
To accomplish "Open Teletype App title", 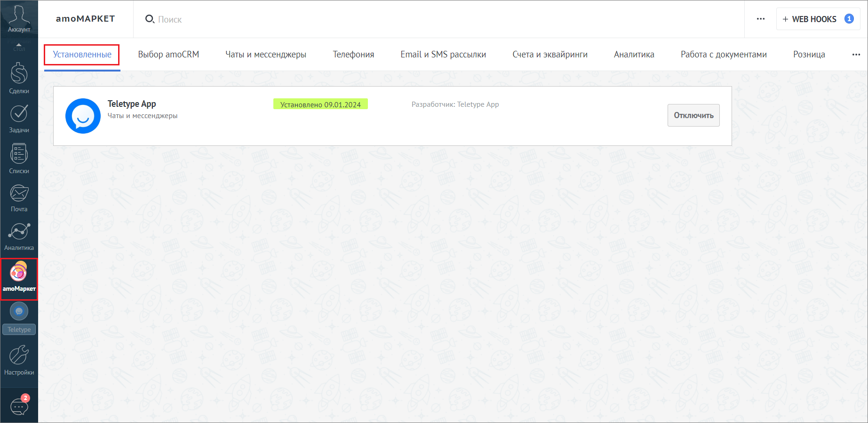I will pyautogui.click(x=132, y=104).
